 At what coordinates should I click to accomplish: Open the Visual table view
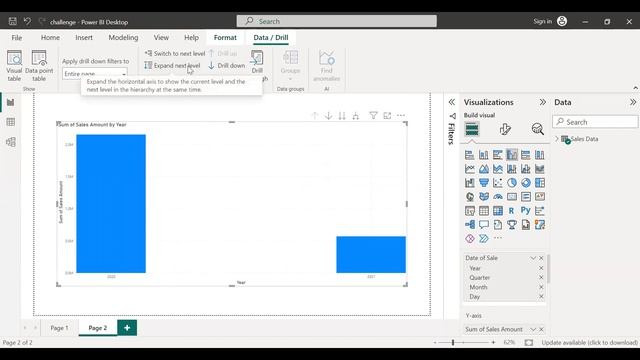coord(14,66)
